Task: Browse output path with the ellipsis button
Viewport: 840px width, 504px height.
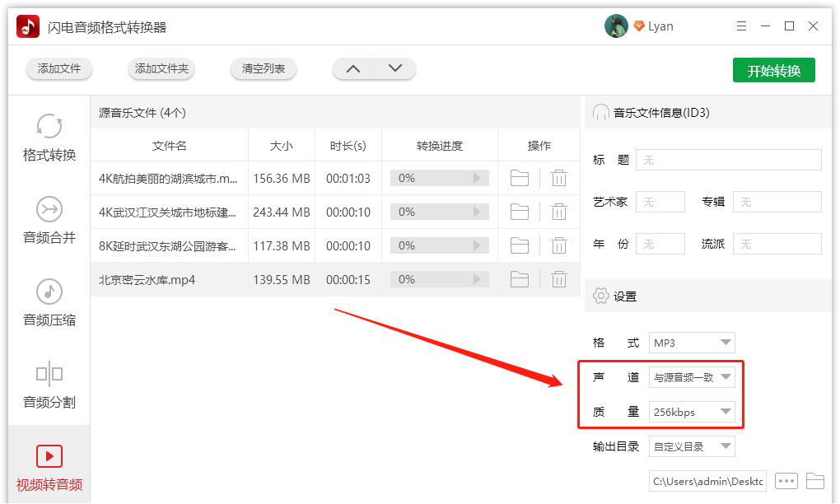Action: [786, 481]
